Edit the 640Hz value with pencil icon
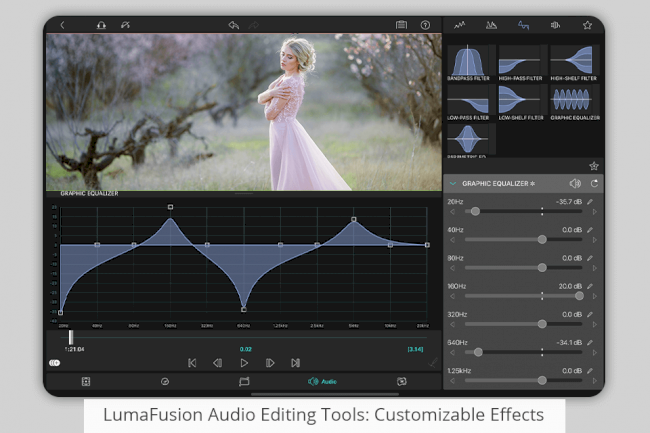The image size is (650, 433). pos(590,343)
